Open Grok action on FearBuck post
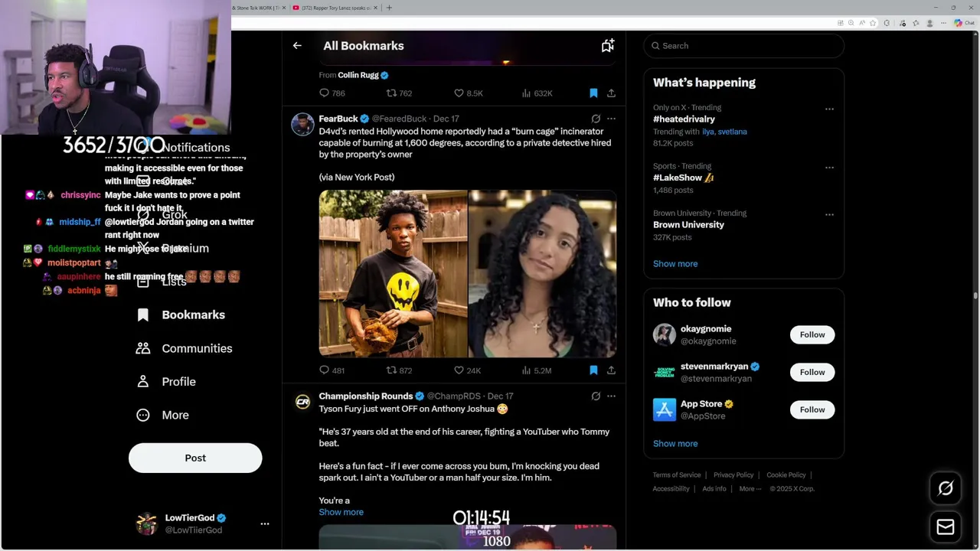The image size is (980, 551). (x=596, y=119)
